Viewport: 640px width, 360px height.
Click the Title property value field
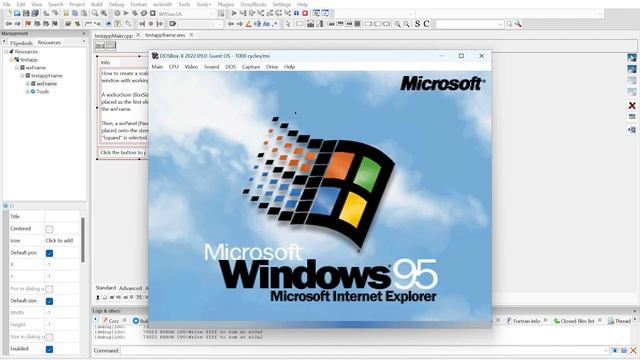(x=62, y=216)
